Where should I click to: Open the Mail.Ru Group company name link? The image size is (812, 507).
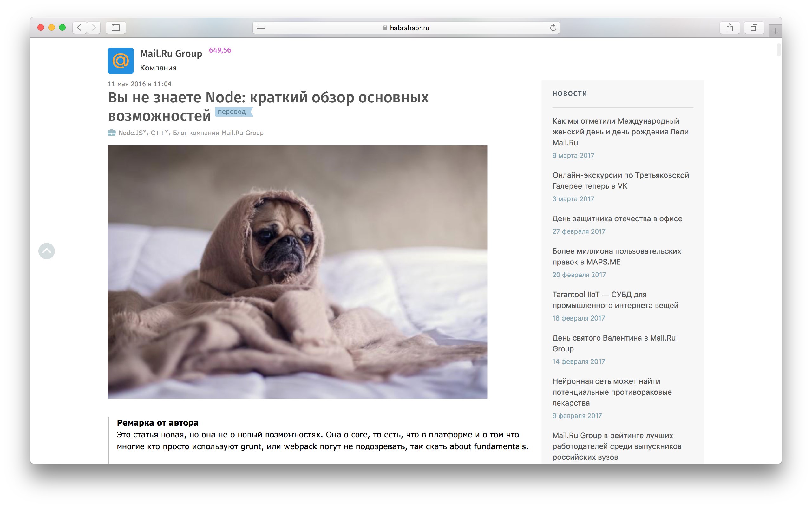(x=171, y=54)
